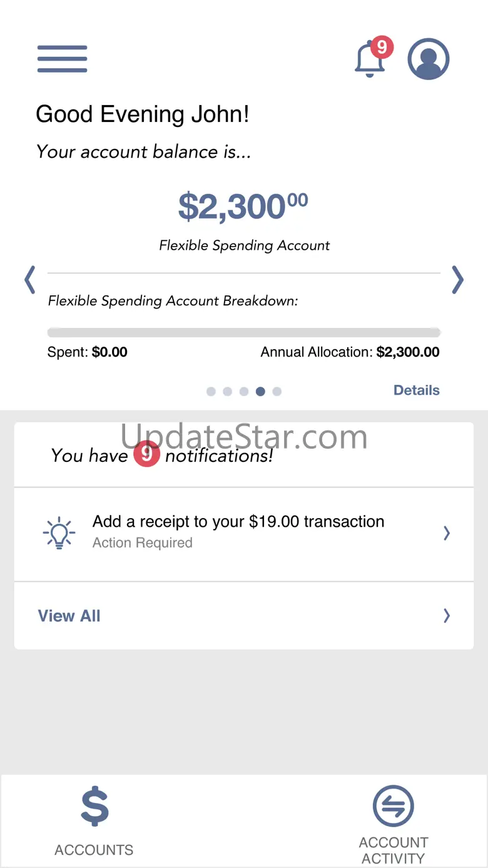The height and width of the screenshot is (868, 488).
Task: Tap the Accounts dollar sign icon
Action: 94,807
